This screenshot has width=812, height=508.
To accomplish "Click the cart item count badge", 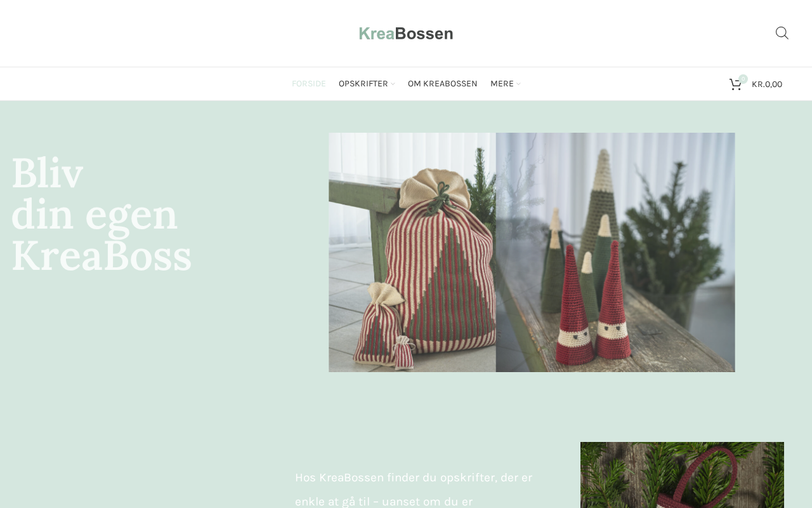I will [743, 79].
